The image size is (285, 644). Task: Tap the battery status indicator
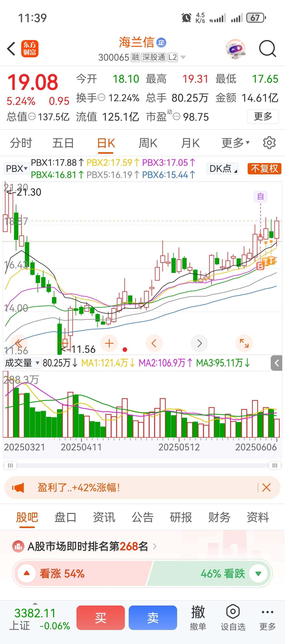point(256,18)
